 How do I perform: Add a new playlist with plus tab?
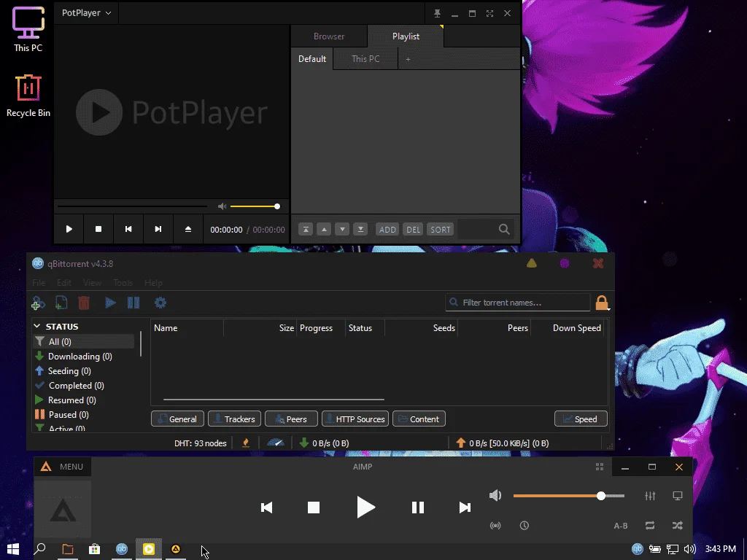coord(408,60)
